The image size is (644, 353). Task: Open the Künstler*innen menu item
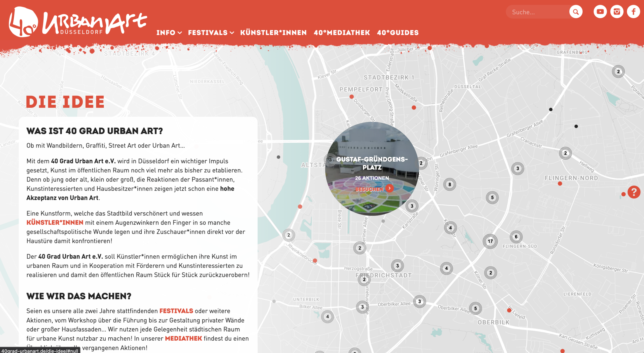(x=273, y=33)
